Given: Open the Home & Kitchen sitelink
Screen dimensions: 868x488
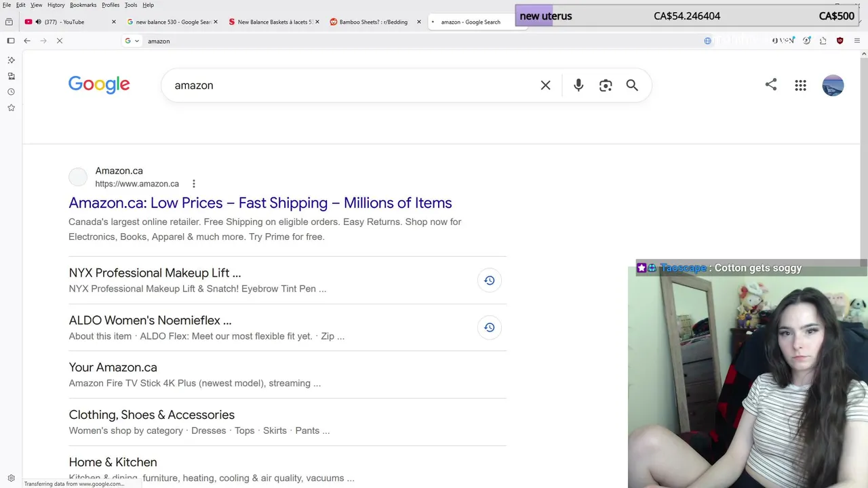Looking at the screenshot, I should (113, 462).
